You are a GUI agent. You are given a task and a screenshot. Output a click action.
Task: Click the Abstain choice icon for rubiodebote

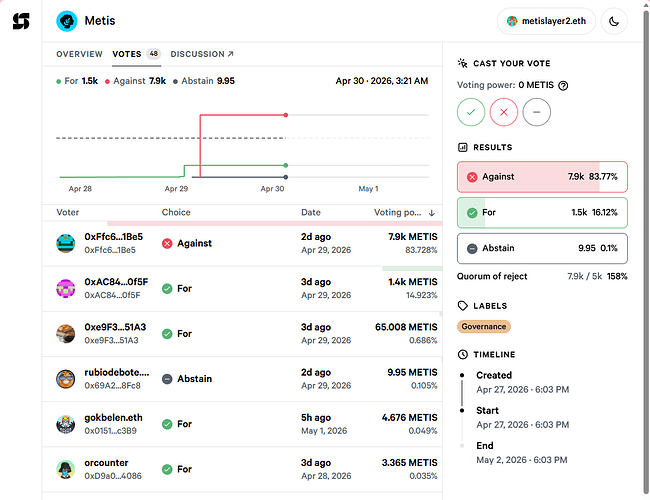(x=167, y=379)
